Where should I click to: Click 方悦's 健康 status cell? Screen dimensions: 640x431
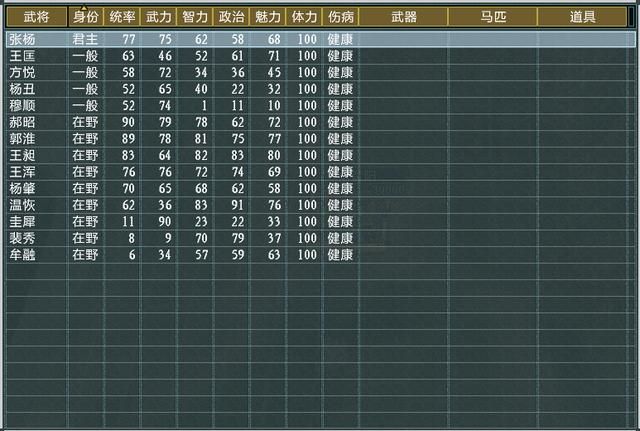pyautogui.click(x=340, y=72)
